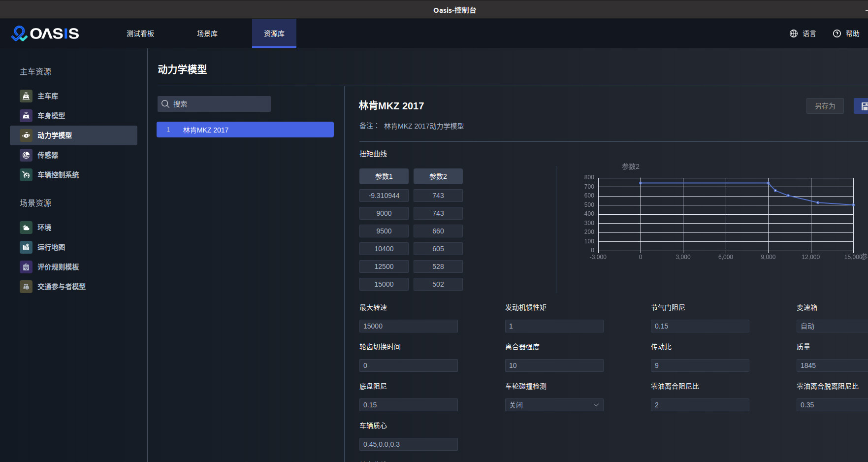This screenshot has width=868, height=462.
Task: Click the 参数1 column header button
Action: pyautogui.click(x=384, y=176)
